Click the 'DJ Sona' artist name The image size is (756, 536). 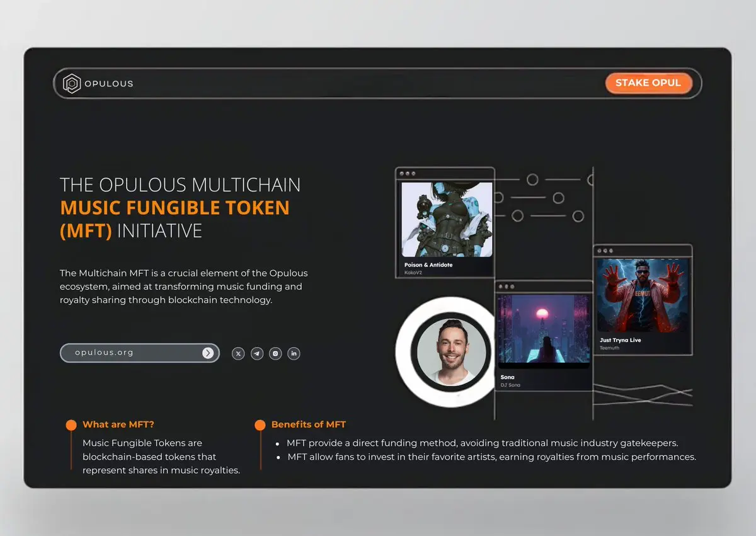pyautogui.click(x=511, y=385)
